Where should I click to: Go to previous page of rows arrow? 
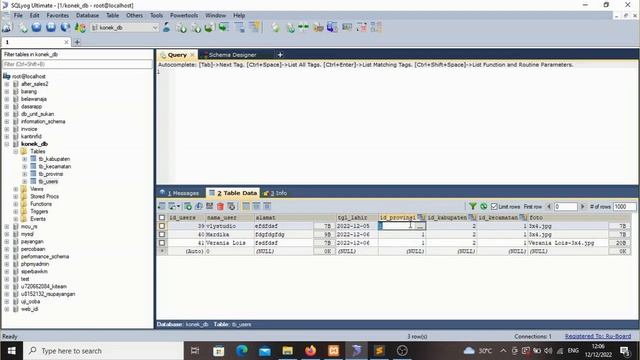pyautogui.click(x=549, y=207)
